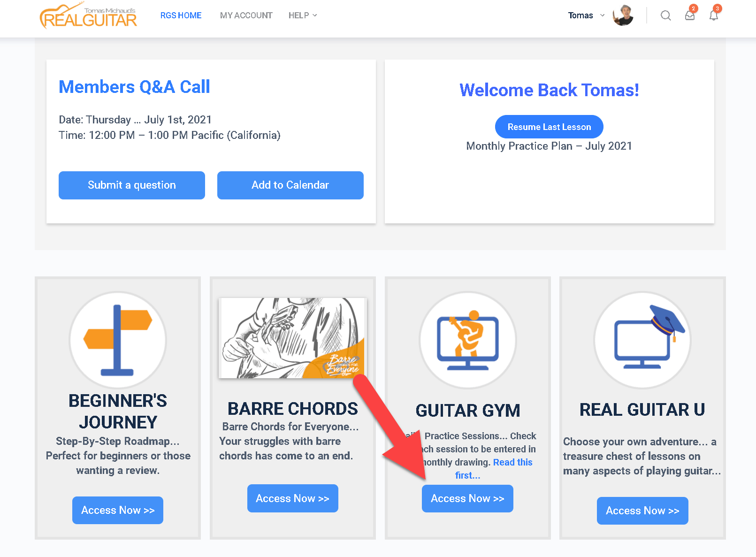Open the notifications bell icon
This screenshot has height=557, width=756.
coord(714,15)
